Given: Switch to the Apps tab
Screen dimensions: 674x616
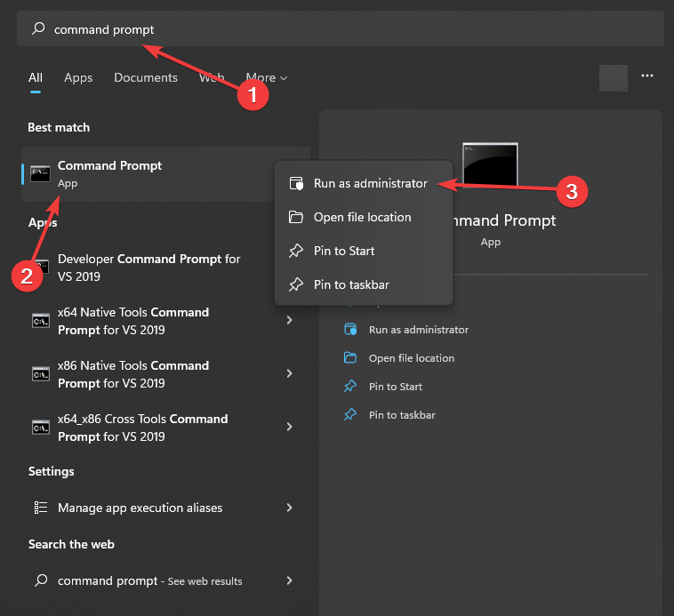Looking at the screenshot, I should pyautogui.click(x=78, y=77).
